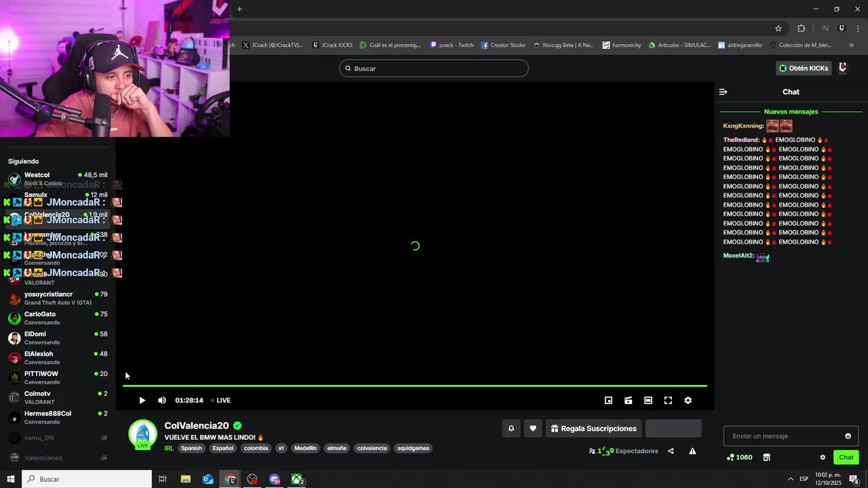Open aldrinjaramillo bookmark
The width and height of the screenshot is (868, 488).
(740, 45)
